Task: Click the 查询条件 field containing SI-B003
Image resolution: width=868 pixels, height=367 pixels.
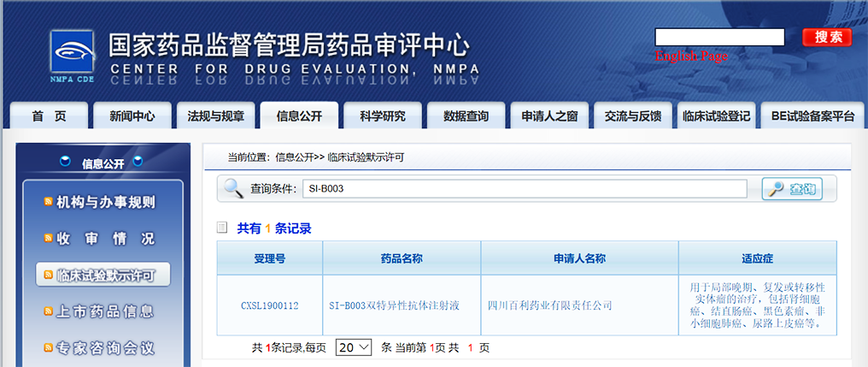Action: (x=525, y=189)
